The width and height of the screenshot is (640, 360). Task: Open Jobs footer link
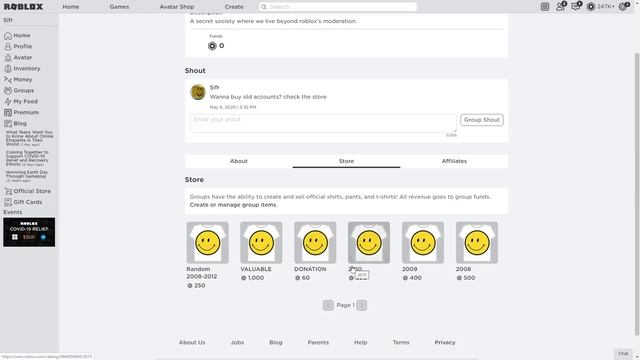237,342
